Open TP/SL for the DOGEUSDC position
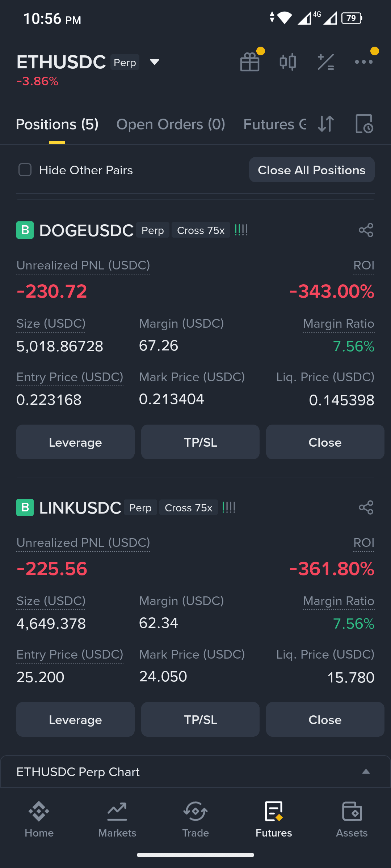Viewport: 391px width, 868px height. coord(200,442)
